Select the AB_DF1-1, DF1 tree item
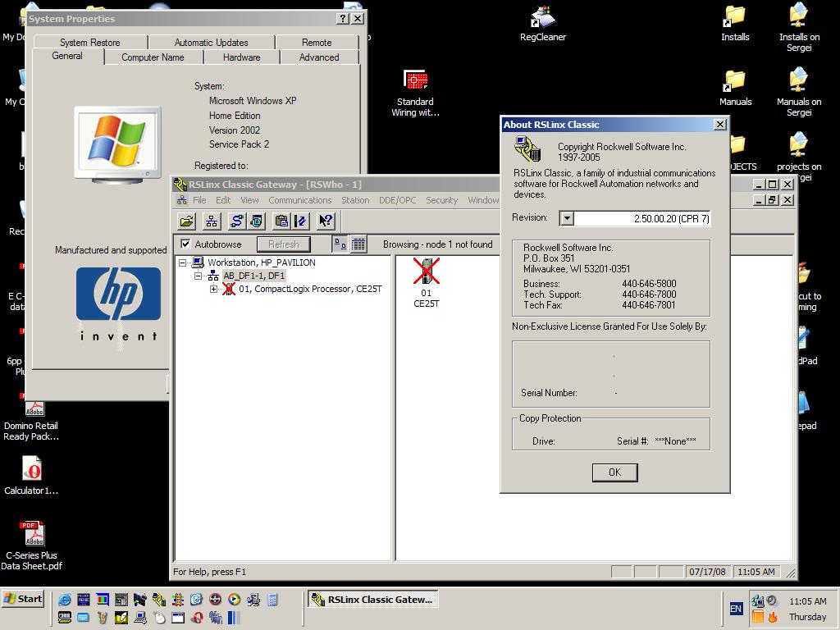 tap(254, 276)
